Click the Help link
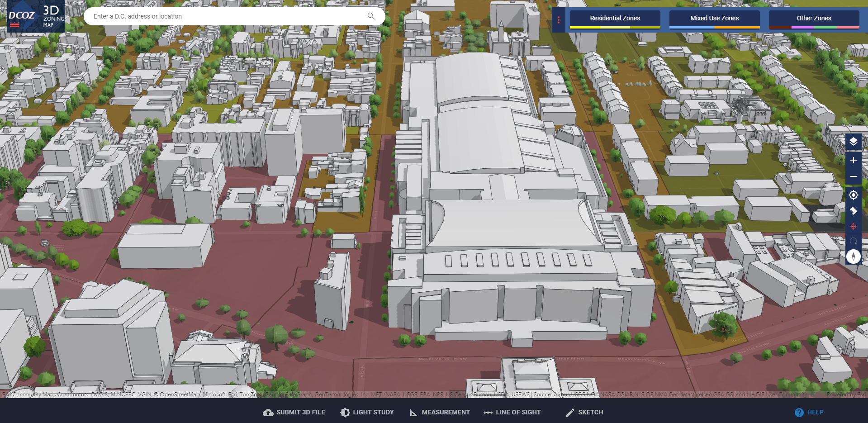The image size is (868, 423). pos(809,412)
